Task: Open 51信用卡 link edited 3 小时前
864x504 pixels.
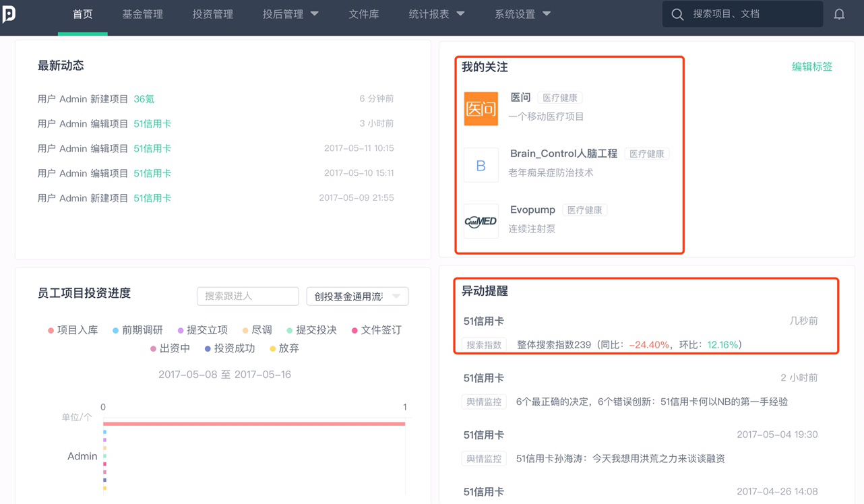Action: pyautogui.click(x=152, y=124)
